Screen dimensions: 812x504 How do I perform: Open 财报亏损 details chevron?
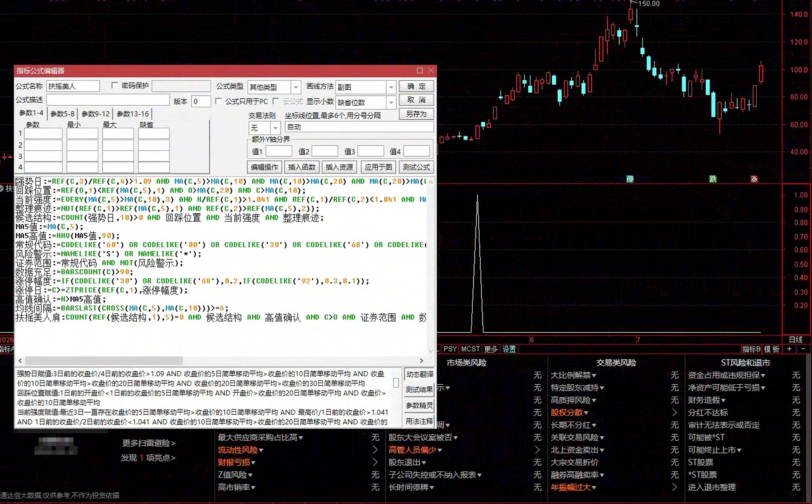pos(375,462)
